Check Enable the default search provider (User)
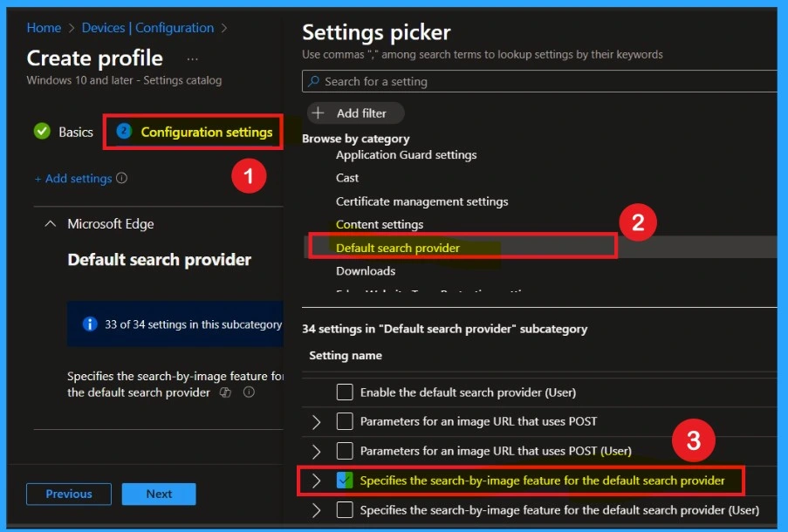 pos(345,392)
